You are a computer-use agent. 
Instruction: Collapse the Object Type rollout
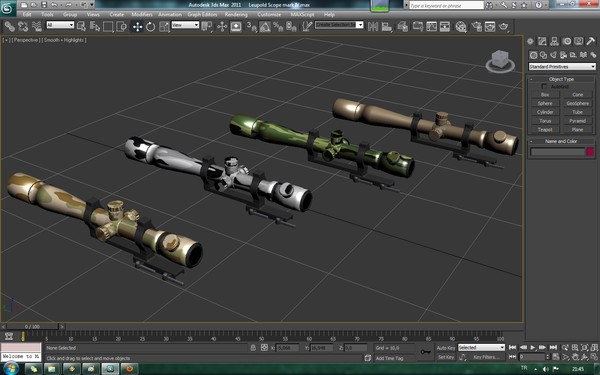561,79
